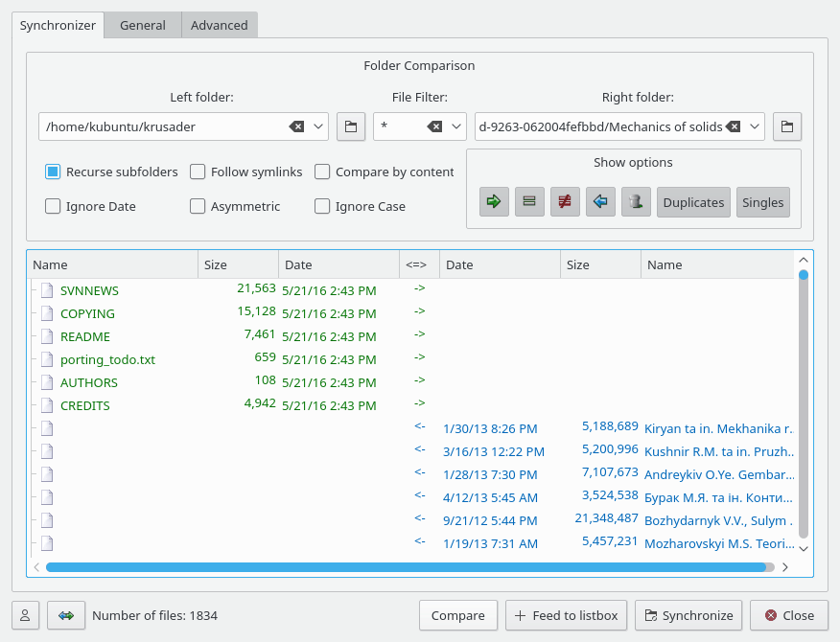Enable the Compare by content checkbox

pyautogui.click(x=323, y=172)
